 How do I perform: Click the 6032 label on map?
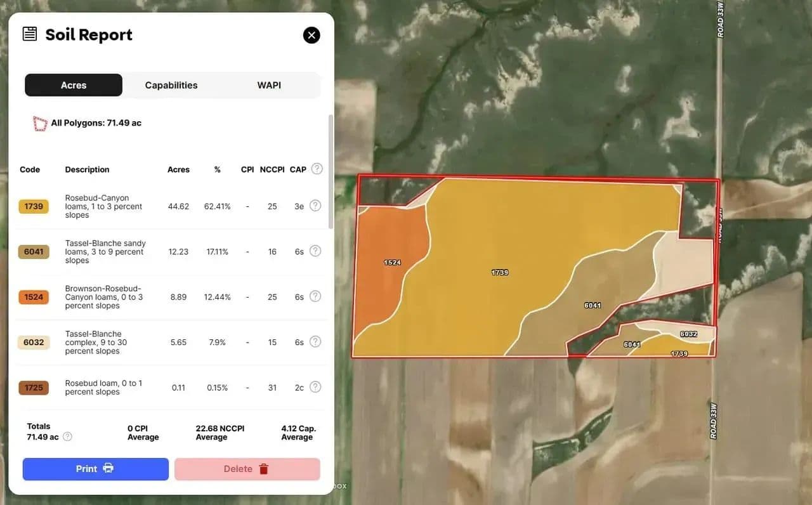point(688,334)
